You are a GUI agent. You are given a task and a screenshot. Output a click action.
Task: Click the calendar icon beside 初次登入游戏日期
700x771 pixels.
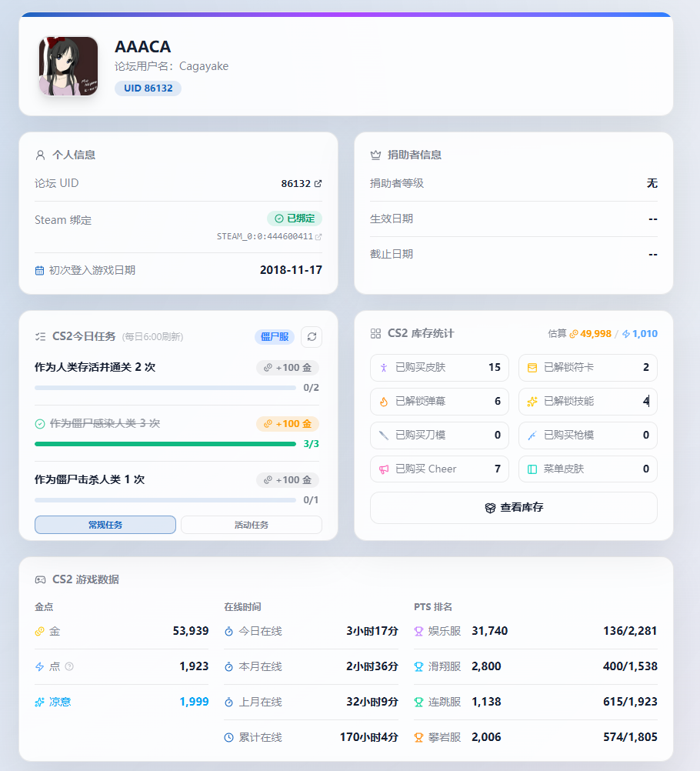tap(39, 270)
